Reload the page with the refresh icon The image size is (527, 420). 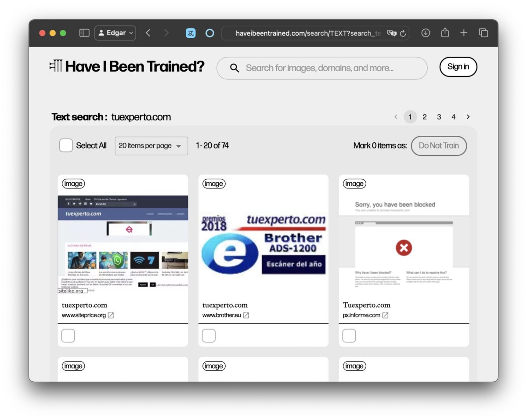[403, 33]
